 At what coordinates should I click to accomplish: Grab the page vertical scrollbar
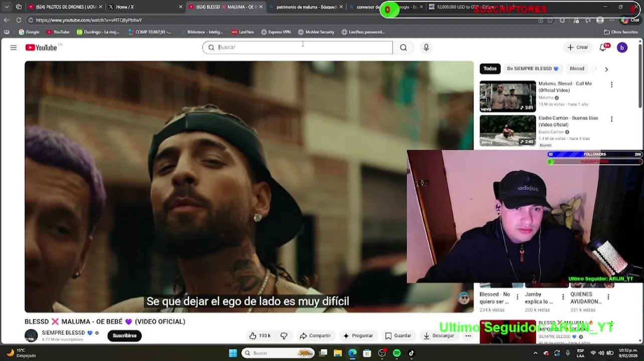click(640, 75)
